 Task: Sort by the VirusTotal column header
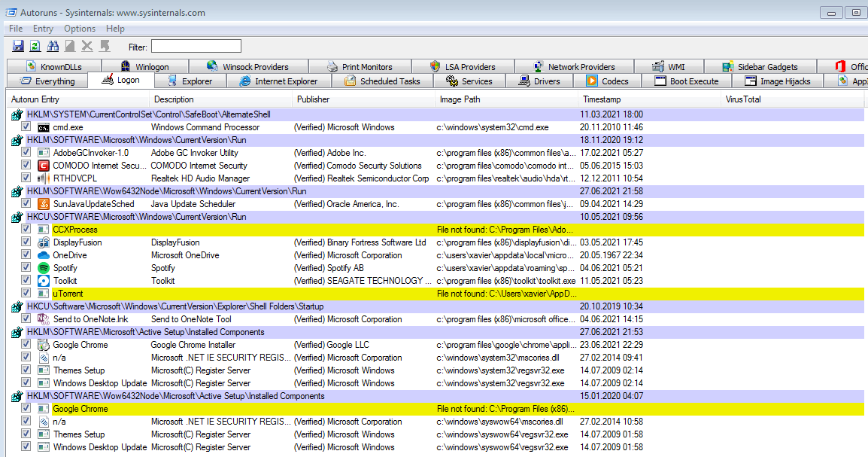tap(792, 99)
